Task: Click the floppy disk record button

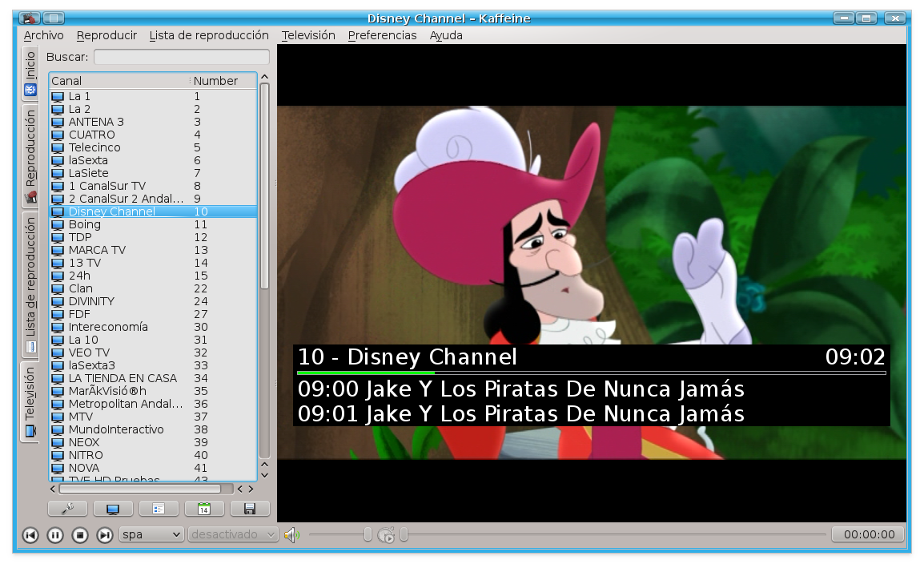Action: click(x=249, y=509)
